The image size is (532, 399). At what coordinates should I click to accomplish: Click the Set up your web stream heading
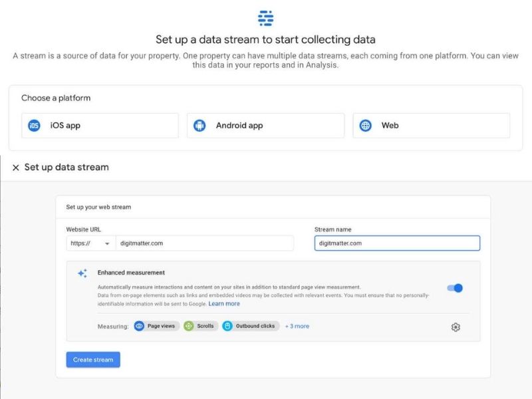[98, 207]
